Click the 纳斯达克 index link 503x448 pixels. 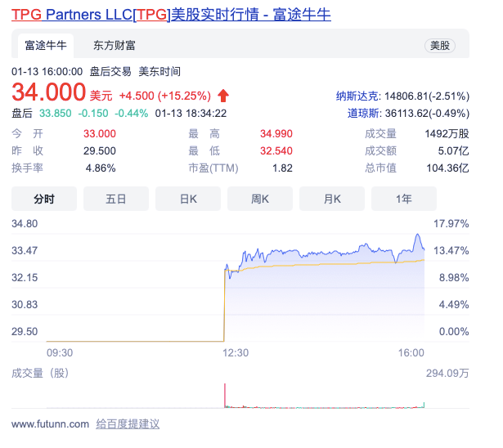coord(357,96)
